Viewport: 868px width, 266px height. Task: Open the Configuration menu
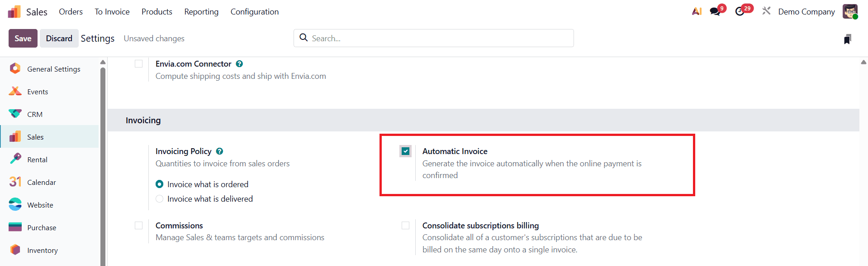pos(254,12)
